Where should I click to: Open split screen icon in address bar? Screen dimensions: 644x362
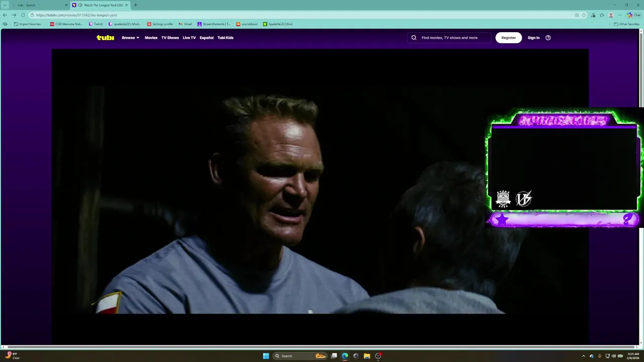point(577,15)
